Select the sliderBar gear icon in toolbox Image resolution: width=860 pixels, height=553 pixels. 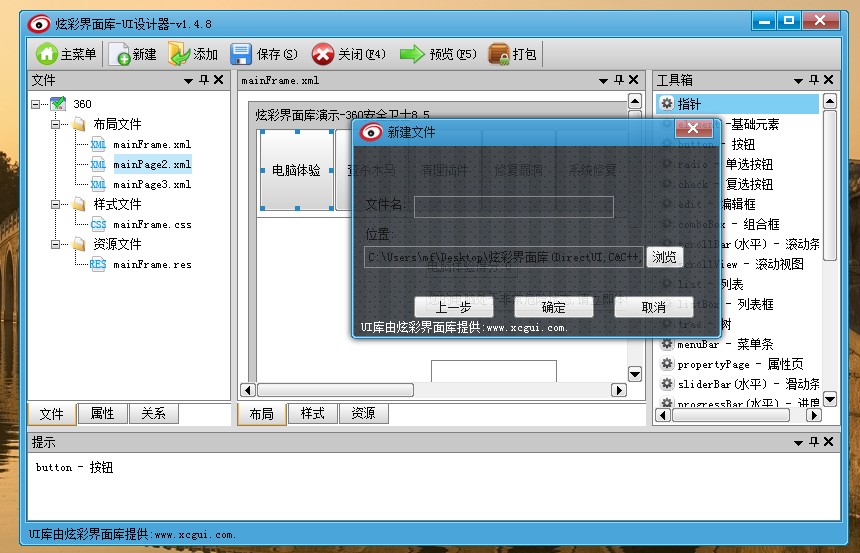(x=667, y=384)
